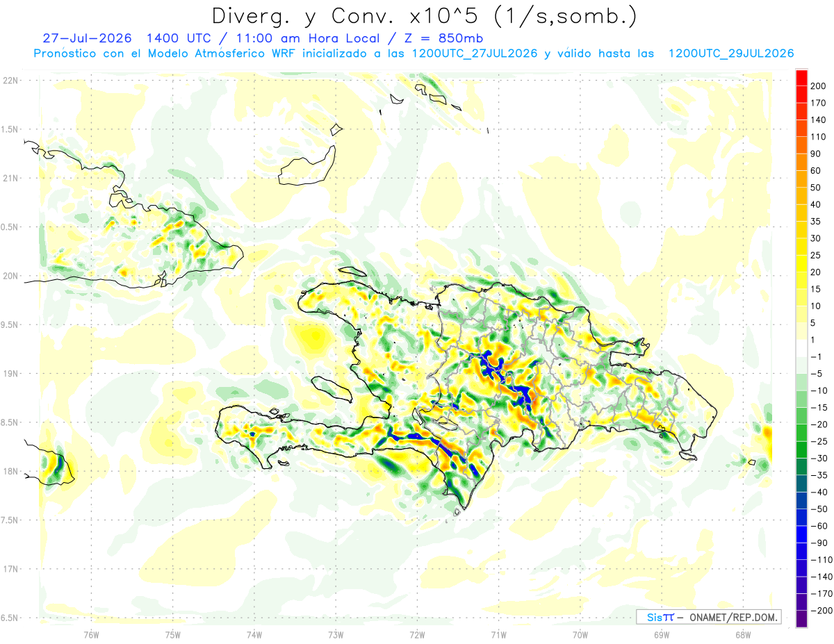834x644 pixels.
Task: Click the "-40" color scale value
Action: 818,492
